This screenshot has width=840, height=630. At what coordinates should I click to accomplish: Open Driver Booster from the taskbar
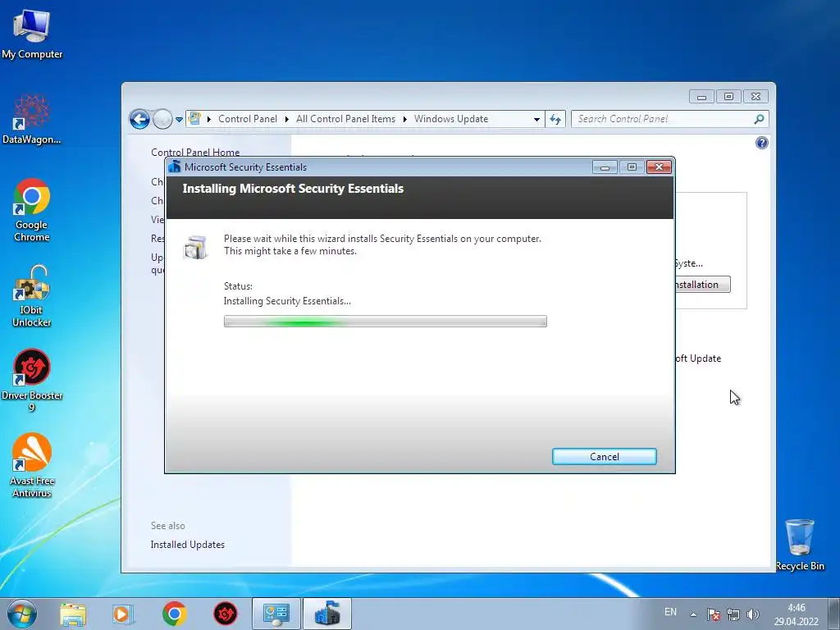226,614
